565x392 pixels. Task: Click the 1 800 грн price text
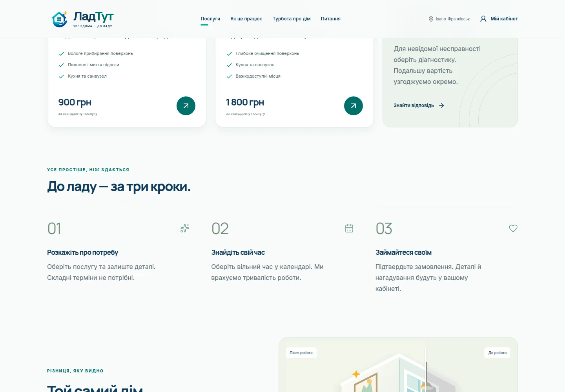tap(245, 102)
